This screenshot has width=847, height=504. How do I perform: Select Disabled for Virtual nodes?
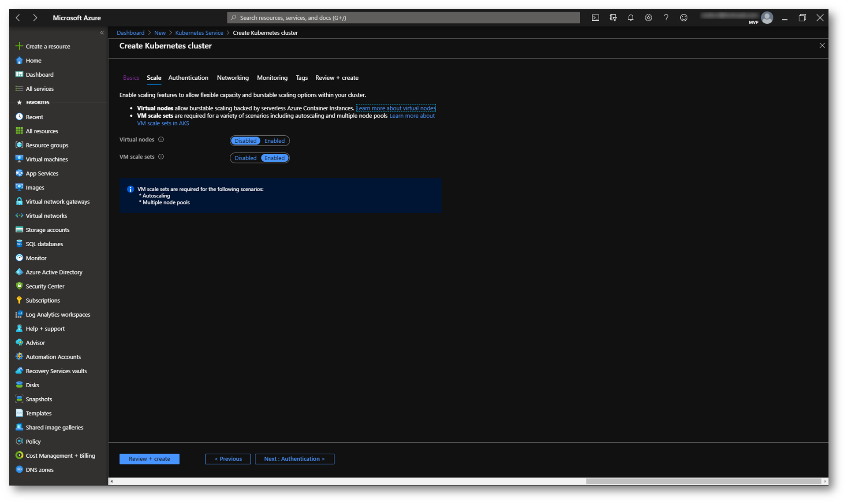[245, 141]
